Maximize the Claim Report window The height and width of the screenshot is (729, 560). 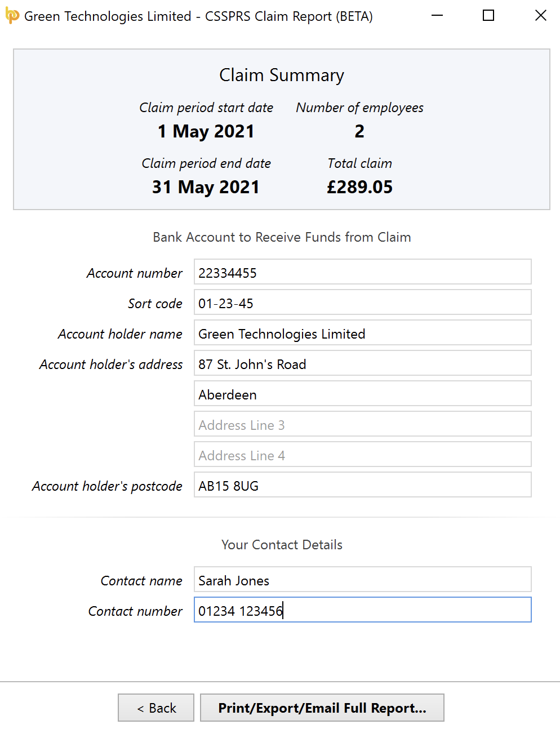[488, 16]
